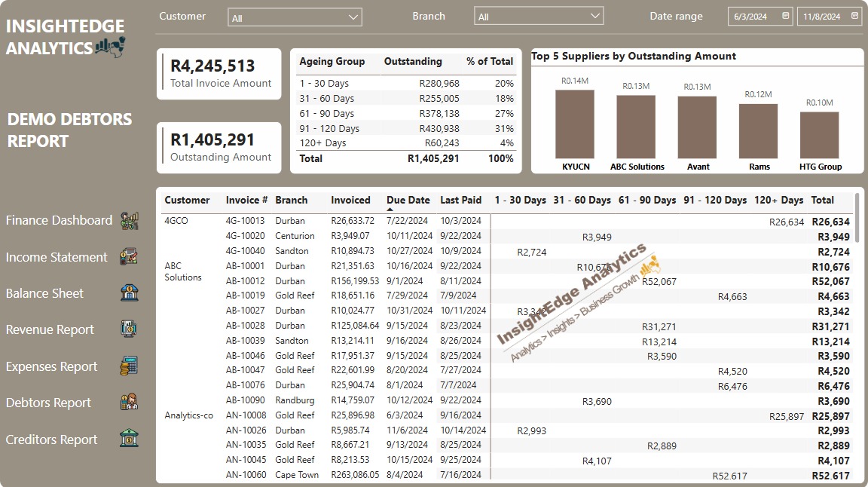
Task: Click the Income Statement icon
Action: 129,257
